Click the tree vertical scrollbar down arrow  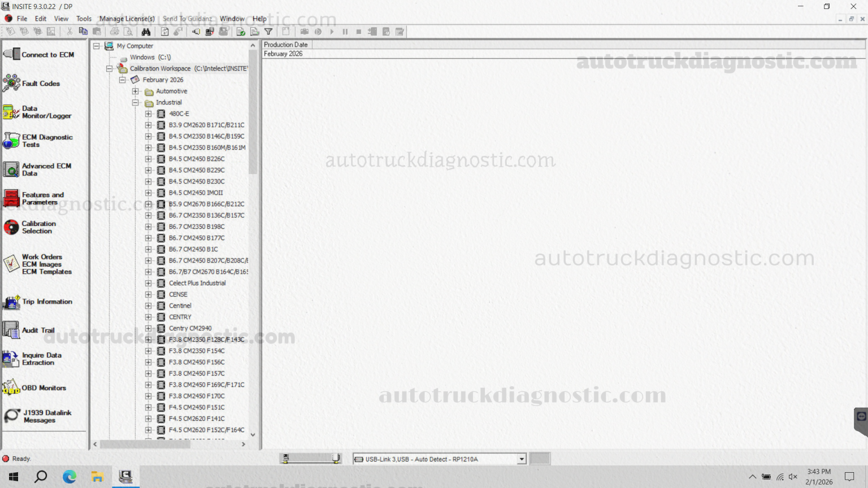pyautogui.click(x=253, y=435)
